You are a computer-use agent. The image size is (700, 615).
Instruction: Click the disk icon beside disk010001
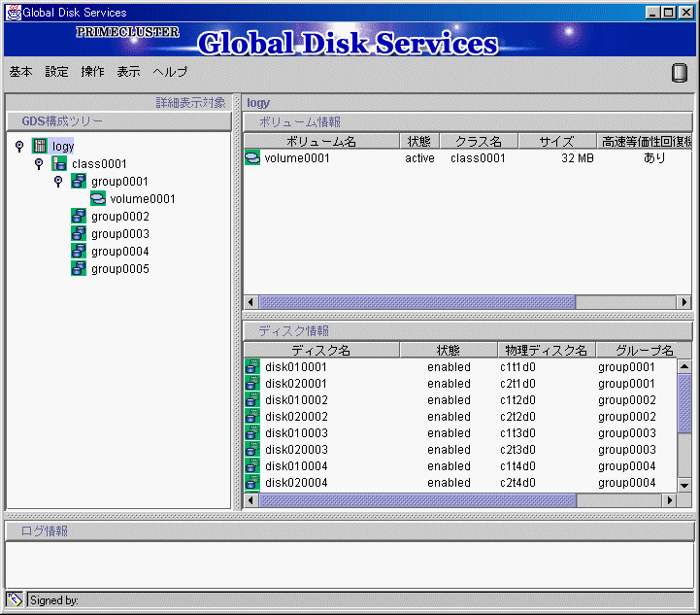point(252,366)
